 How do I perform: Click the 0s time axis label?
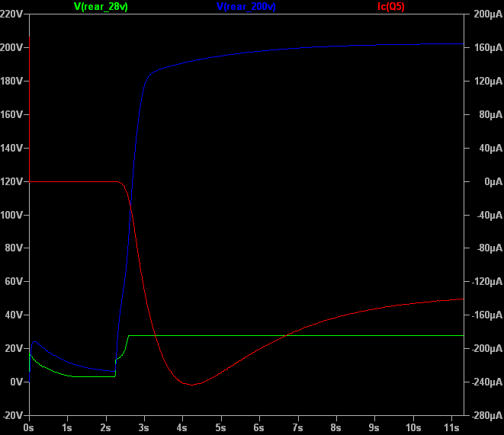point(28,427)
